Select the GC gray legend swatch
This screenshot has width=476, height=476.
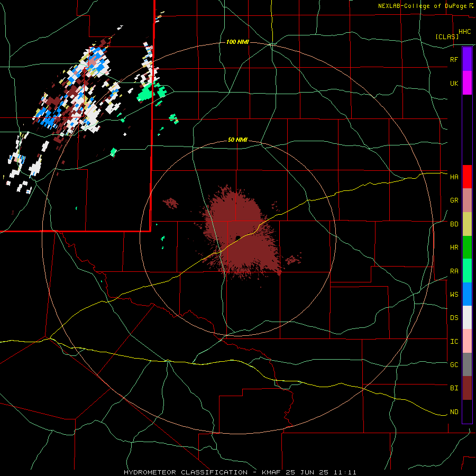pyautogui.click(x=467, y=364)
